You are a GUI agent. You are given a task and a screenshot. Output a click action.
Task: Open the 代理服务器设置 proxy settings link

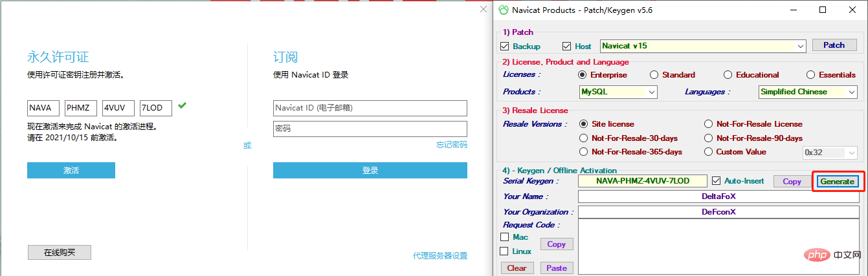point(440,256)
